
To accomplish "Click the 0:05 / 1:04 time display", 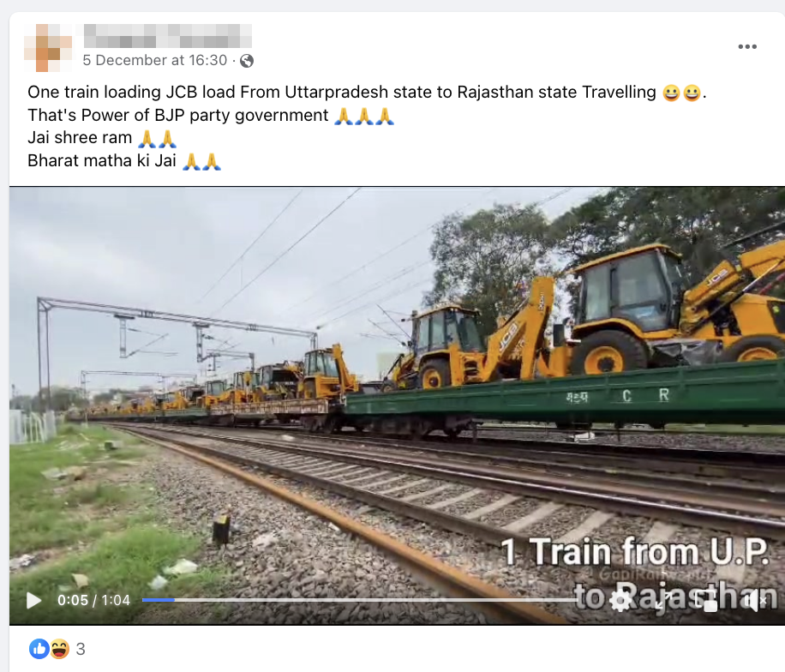I will pos(93,600).
